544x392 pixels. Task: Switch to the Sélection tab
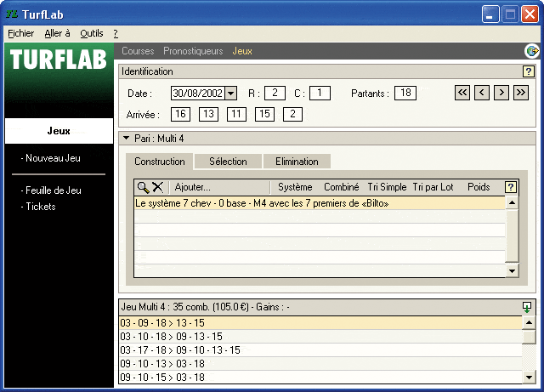pyautogui.click(x=228, y=162)
